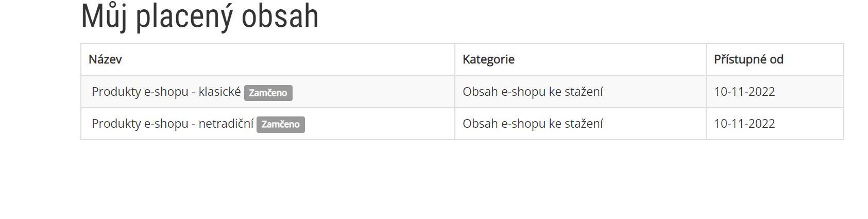
Task: Click the word klasické in first row
Action: click(x=219, y=91)
